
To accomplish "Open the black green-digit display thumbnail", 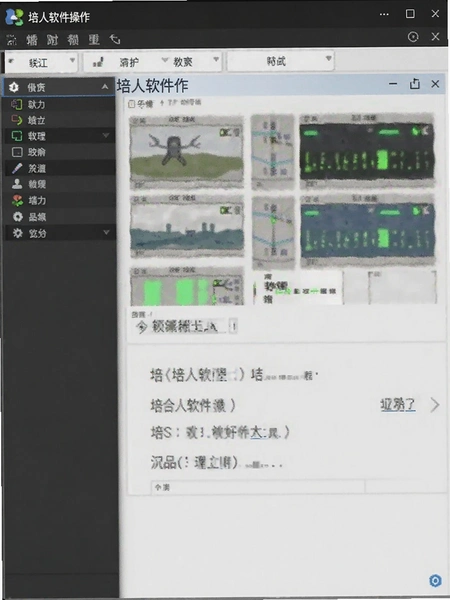I will pos(367,150).
